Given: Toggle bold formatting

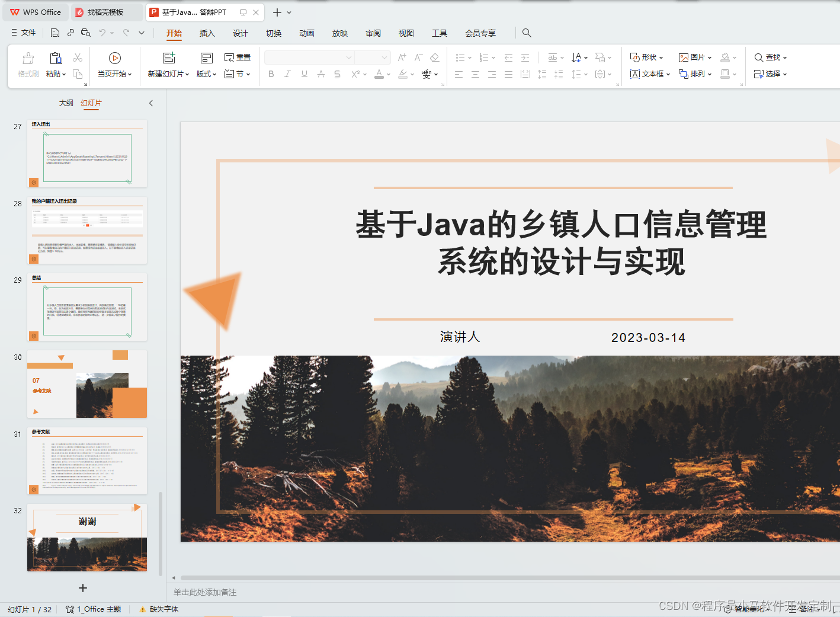Looking at the screenshot, I should tap(271, 73).
